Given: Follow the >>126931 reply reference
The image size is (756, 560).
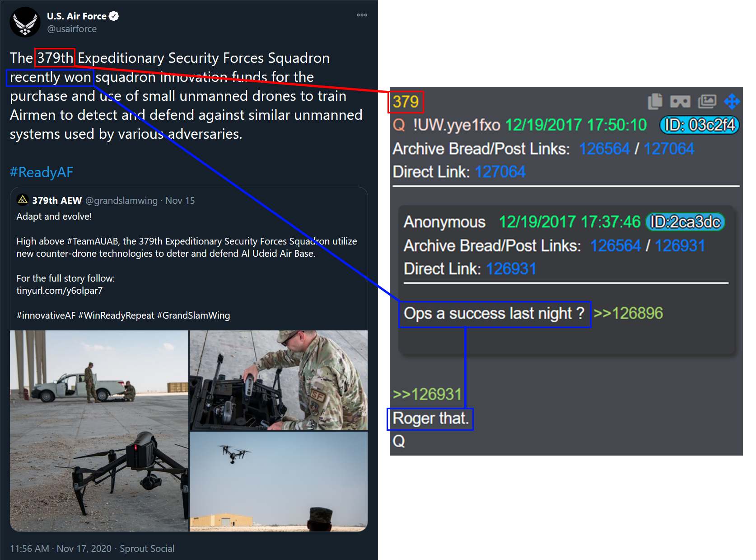Looking at the screenshot, I should pyautogui.click(x=427, y=394).
